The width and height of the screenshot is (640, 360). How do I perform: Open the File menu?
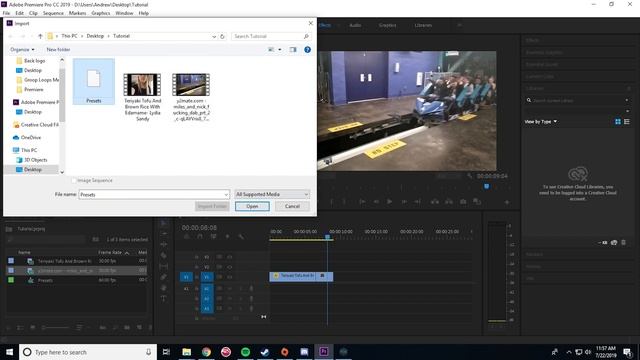6,13
